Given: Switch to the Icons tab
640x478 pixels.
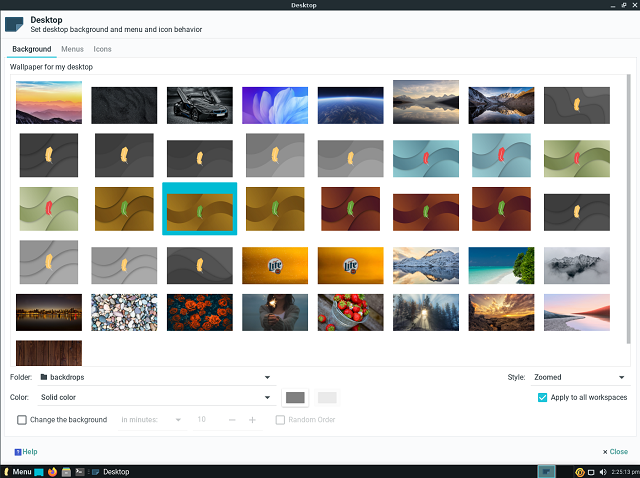Looking at the screenshot, I should pos(102,48).
